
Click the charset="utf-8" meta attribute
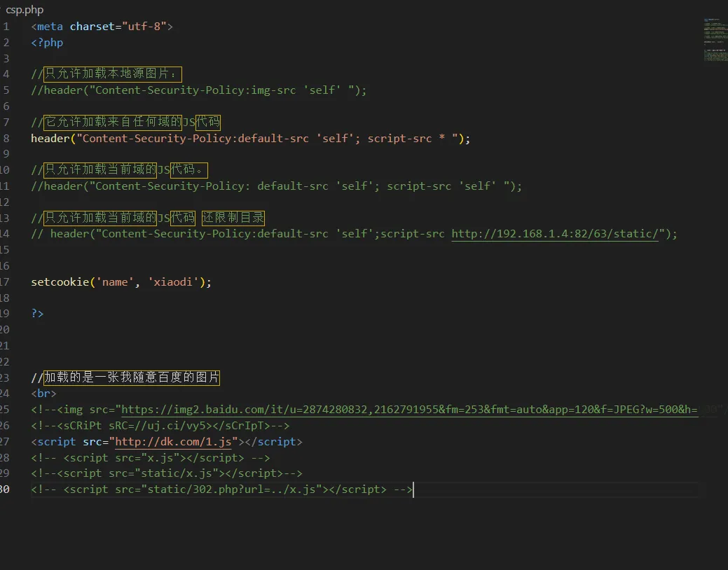(x=118, y=27)
